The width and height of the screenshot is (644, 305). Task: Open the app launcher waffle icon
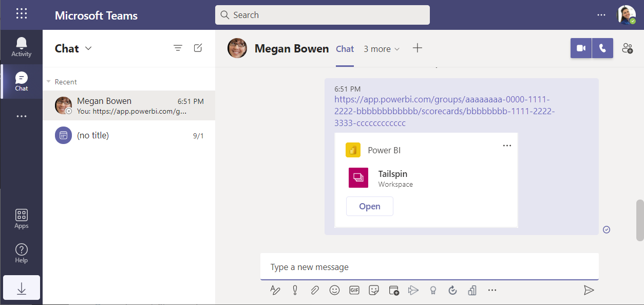click(x=22, y=14)
